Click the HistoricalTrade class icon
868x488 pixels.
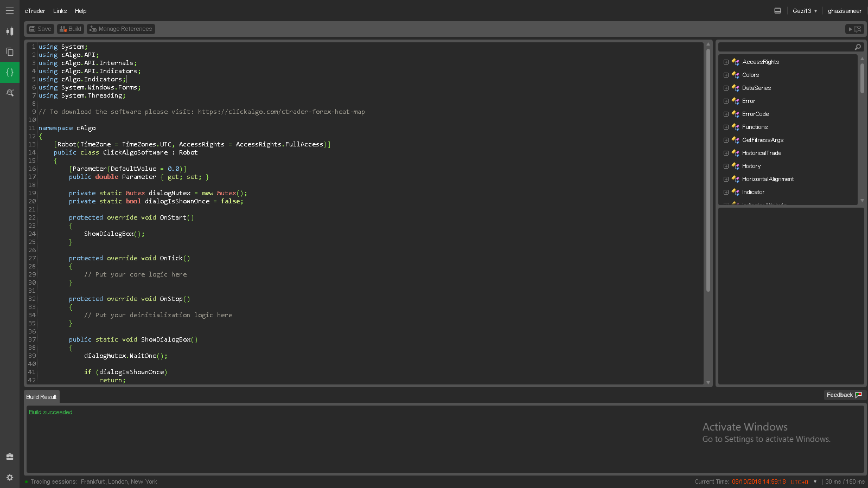tap(736, 153)
